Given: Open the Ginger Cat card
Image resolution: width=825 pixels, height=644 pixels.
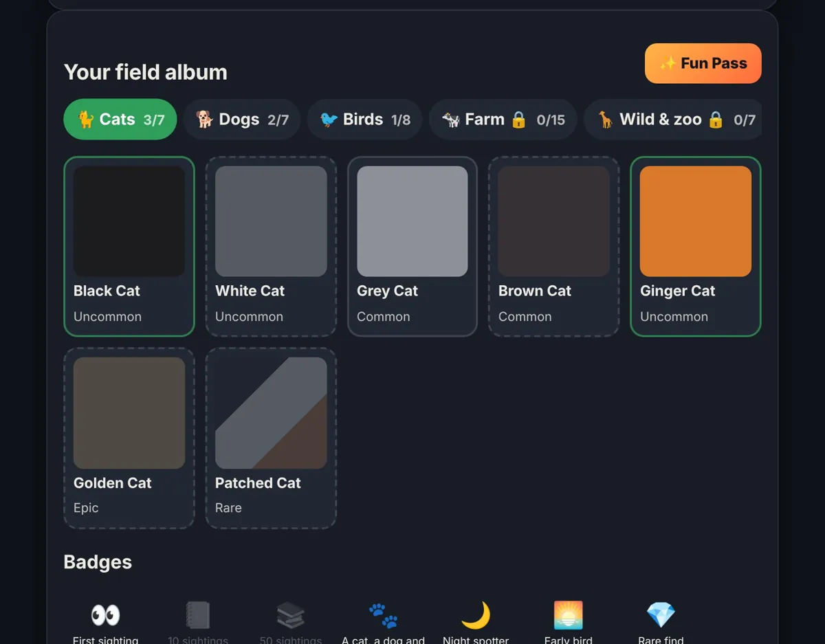Looking at the screenshot, I should coord(696,246).
